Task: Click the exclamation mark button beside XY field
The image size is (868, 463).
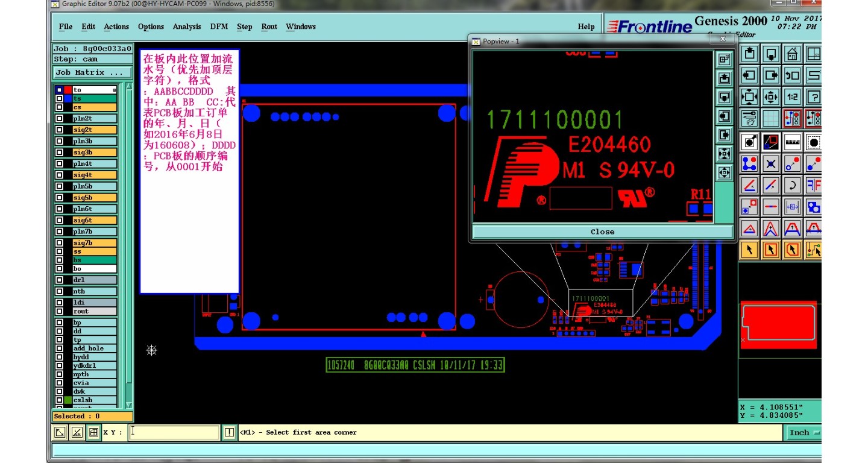Action: [x=229, y=432]
